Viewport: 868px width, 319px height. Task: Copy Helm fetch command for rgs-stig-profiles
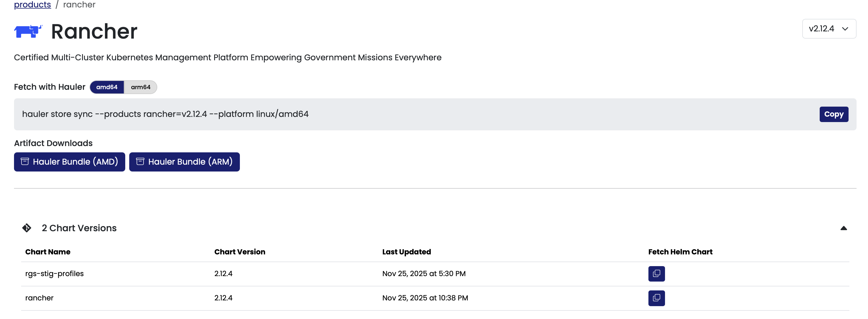click(656, 274)
